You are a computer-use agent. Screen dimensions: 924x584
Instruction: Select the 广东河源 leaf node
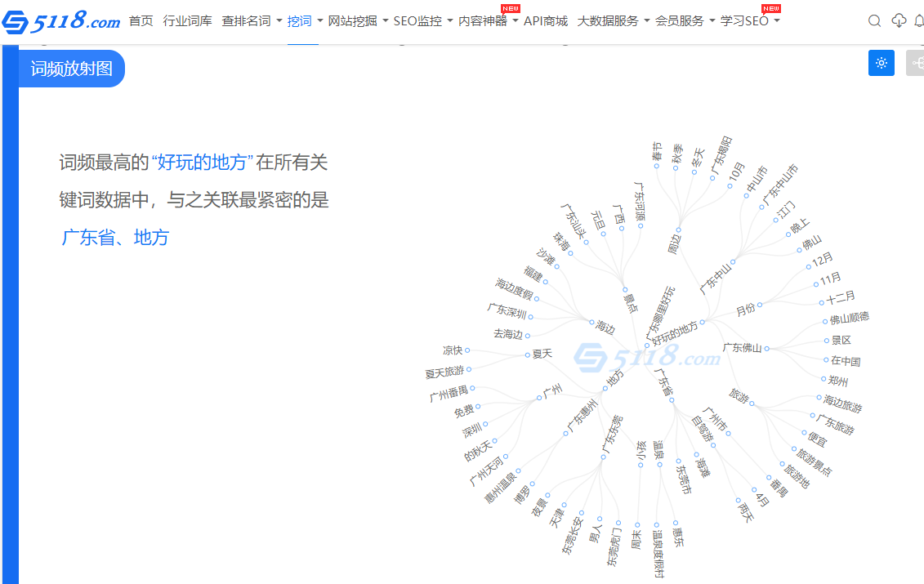(640, 201)
